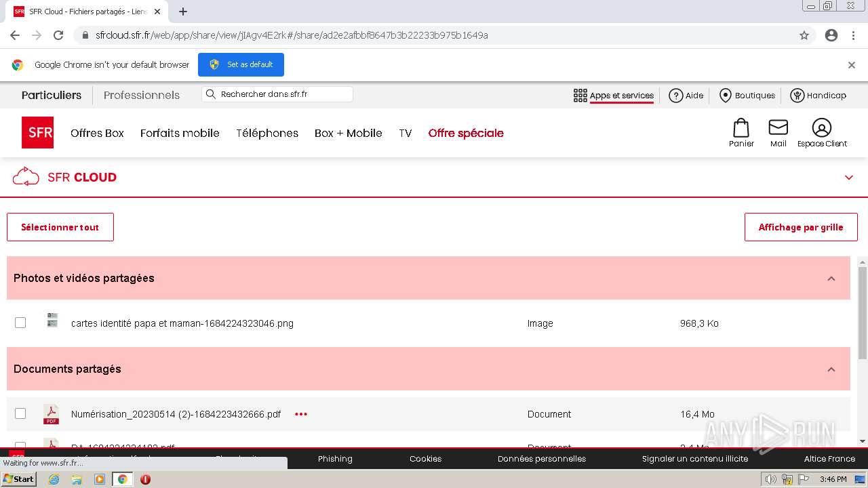Open Offres Box menu

[x=97, y=133]
